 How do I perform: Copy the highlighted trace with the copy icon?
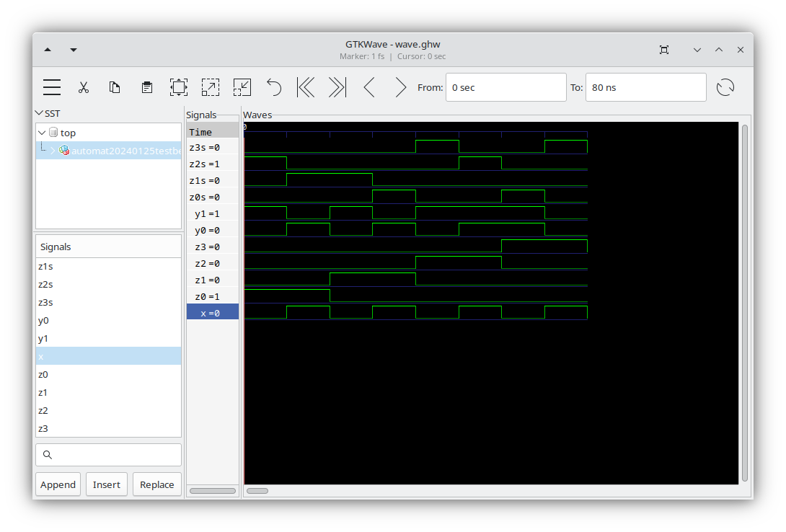coord(115,87)
